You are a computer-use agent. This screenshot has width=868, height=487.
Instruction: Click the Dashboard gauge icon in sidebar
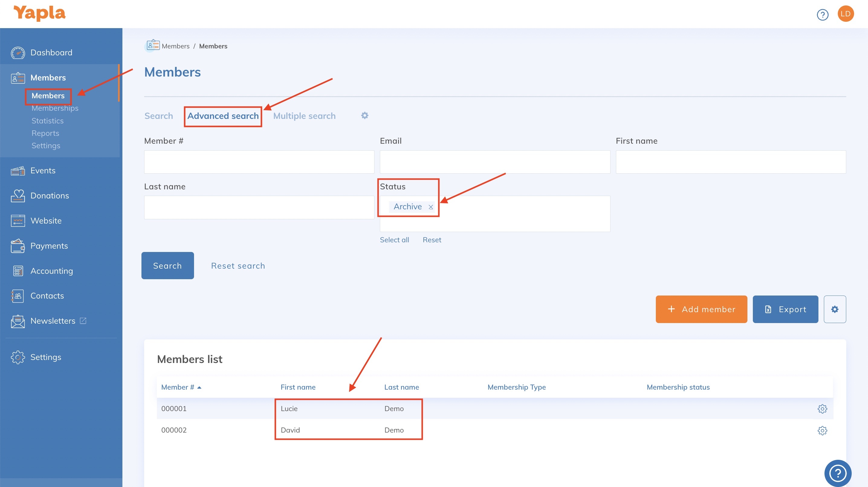[x=18, y=53]
